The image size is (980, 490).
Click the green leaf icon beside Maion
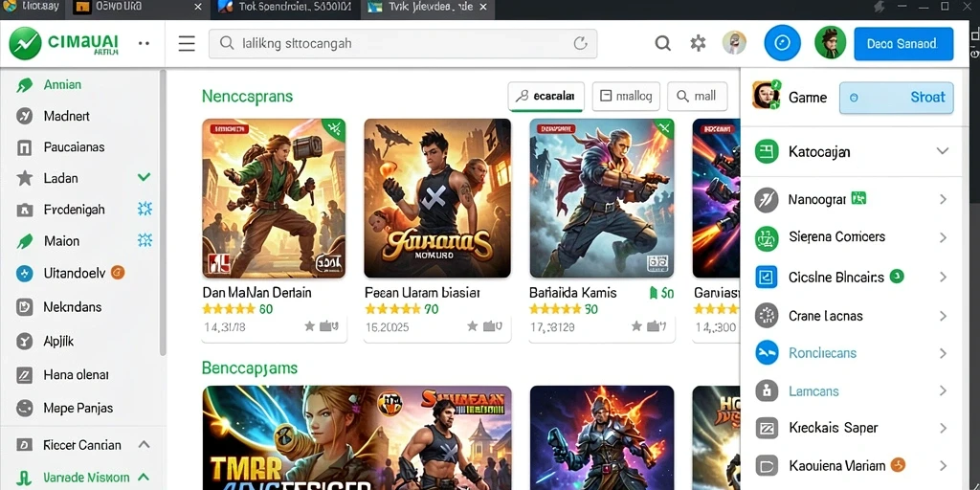(24, 240)
